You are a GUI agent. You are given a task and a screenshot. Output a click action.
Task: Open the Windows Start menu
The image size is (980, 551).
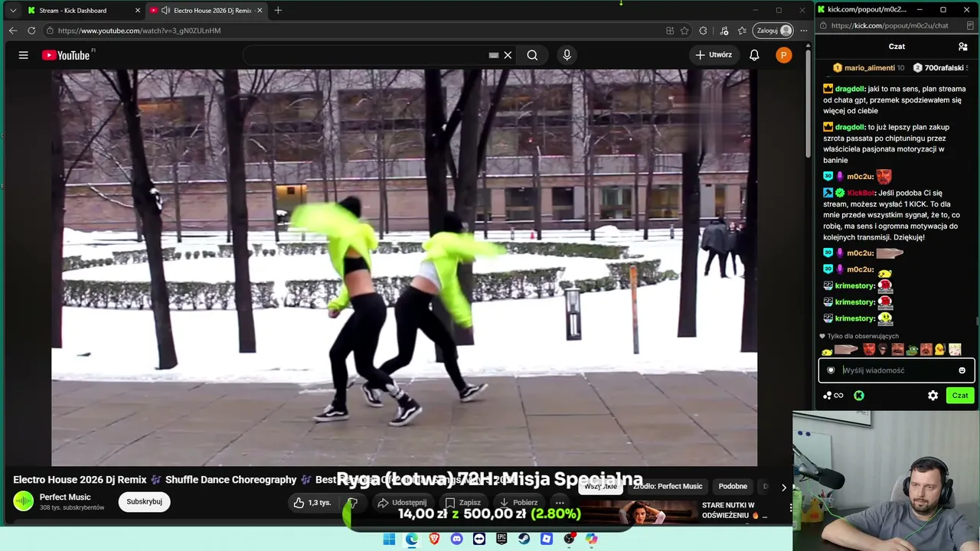[x=389, y=539]
